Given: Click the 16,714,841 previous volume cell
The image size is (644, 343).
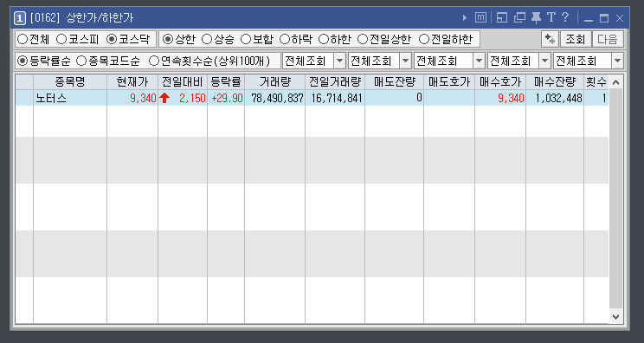Looking at the screenshot, I should pos(335,98).
